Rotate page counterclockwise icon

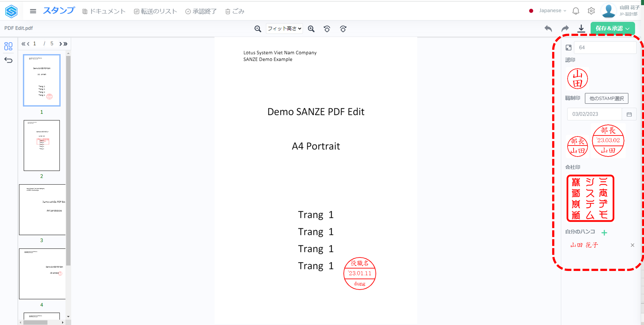327,29
